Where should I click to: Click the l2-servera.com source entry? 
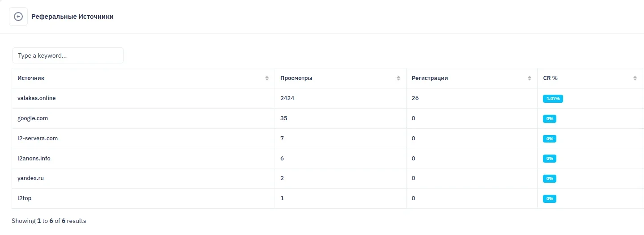[x=38, y=138]
